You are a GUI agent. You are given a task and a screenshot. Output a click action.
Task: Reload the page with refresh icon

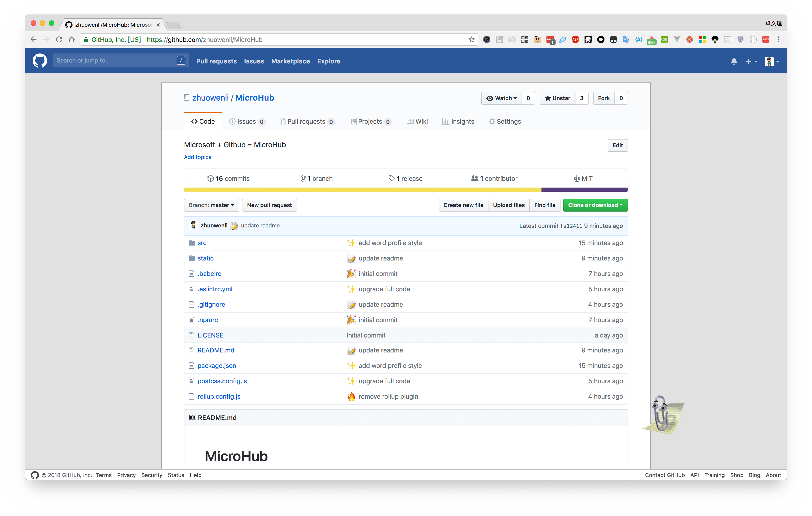59,40
